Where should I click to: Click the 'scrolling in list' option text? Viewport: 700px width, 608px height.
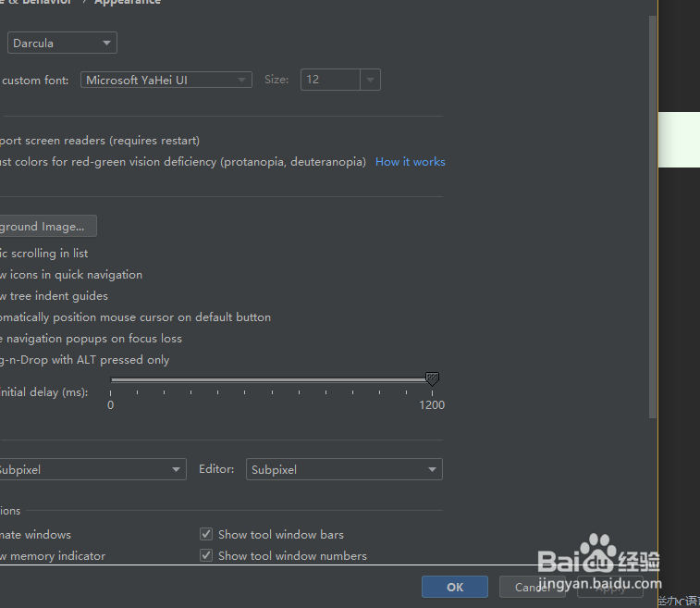click(x=50, y=254)
